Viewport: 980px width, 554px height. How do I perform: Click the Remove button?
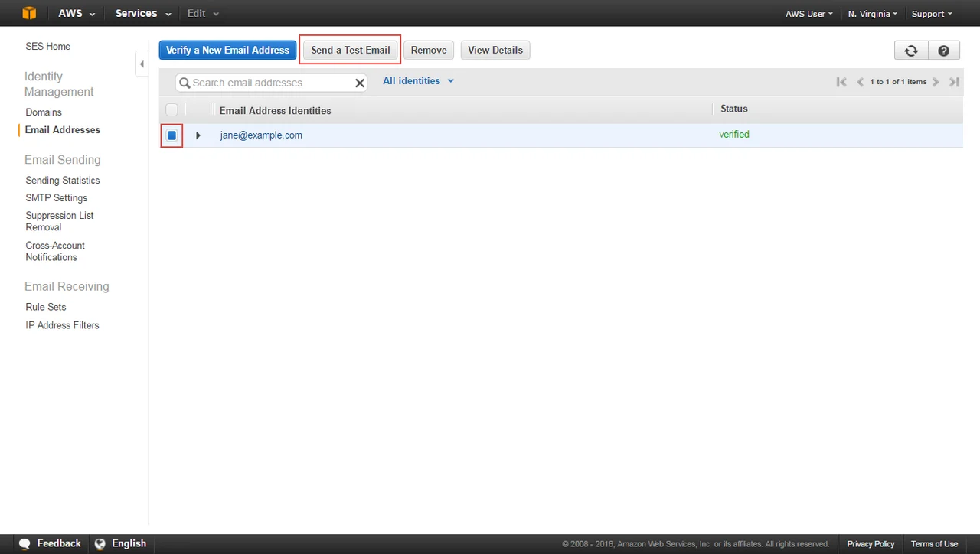429,50
